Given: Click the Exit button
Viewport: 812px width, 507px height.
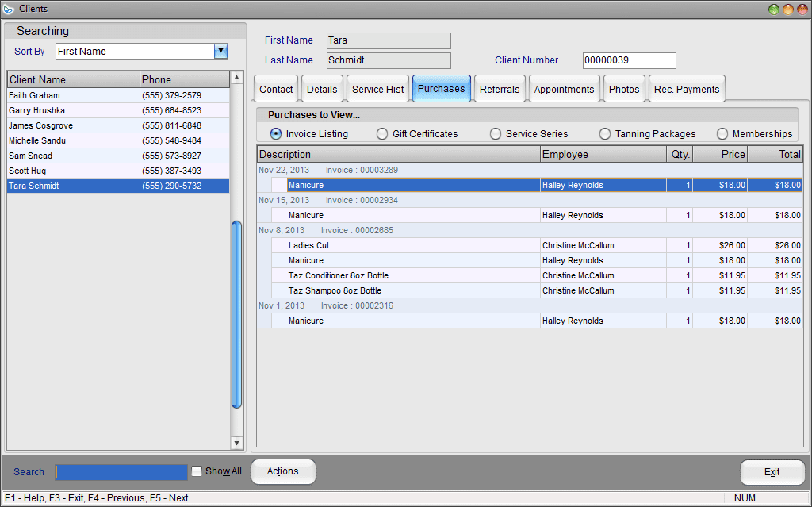Looking at the screenshot, I should pyautogui.click(x=772, y=472).
